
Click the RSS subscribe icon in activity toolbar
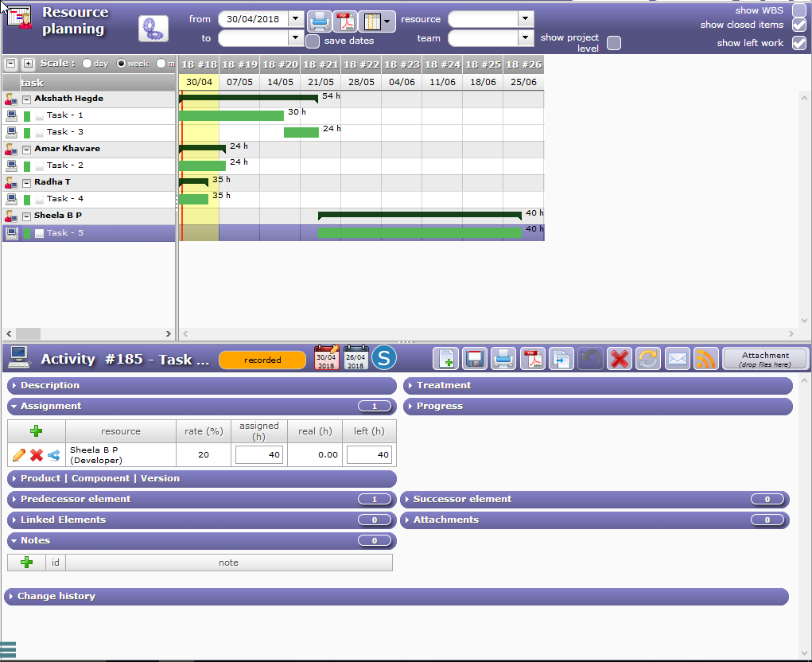pyautogui.click(x=705, y=359)
